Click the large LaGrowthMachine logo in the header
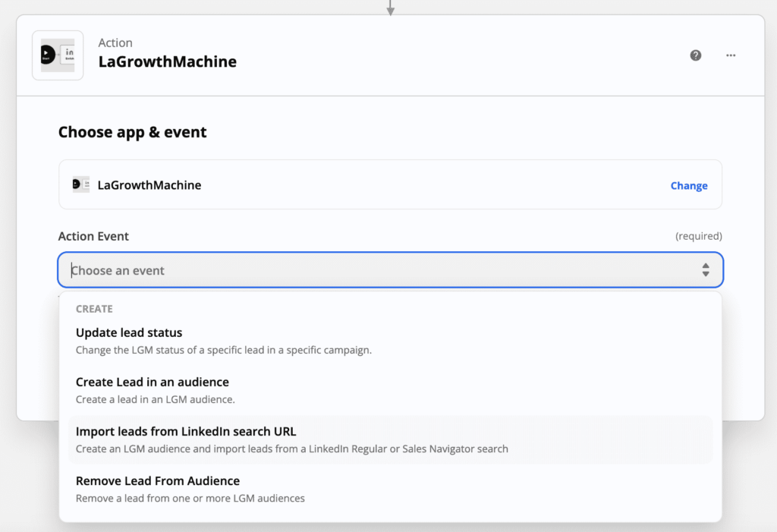 point(58,55)
